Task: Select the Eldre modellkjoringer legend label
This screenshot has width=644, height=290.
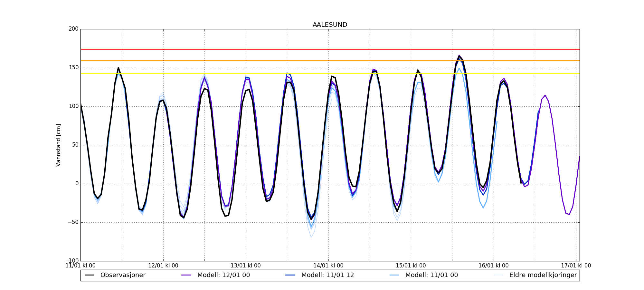Action: tap(543, 275)
